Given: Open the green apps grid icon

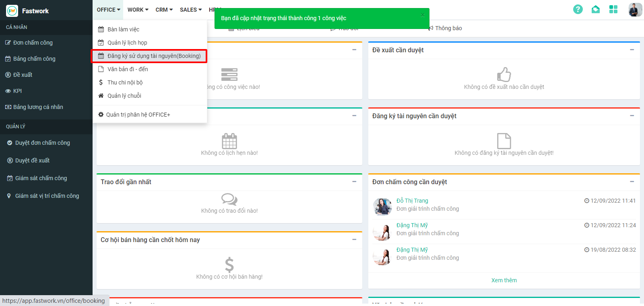Looking at the screenshot, I should pyautogui.click(x=613, y=9).
